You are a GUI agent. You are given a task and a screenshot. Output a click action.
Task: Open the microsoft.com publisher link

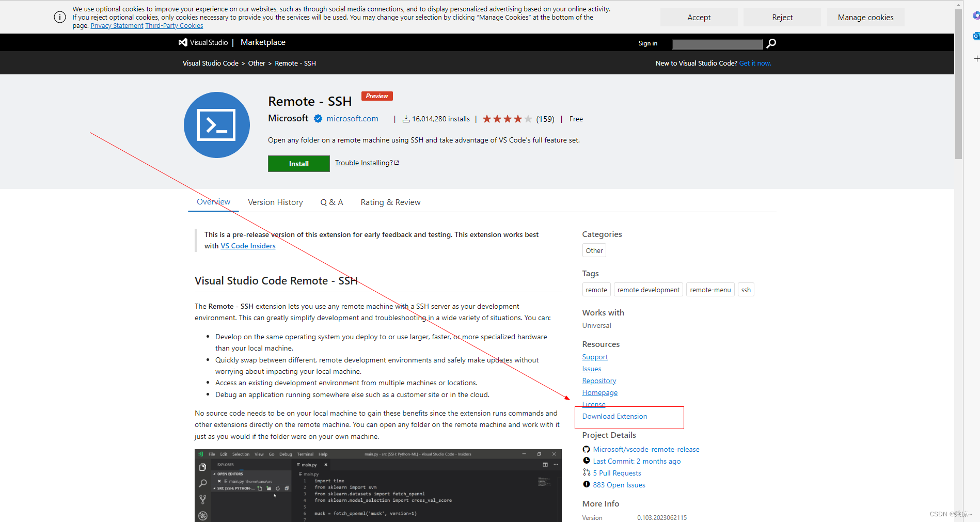(x=352, y=119)
